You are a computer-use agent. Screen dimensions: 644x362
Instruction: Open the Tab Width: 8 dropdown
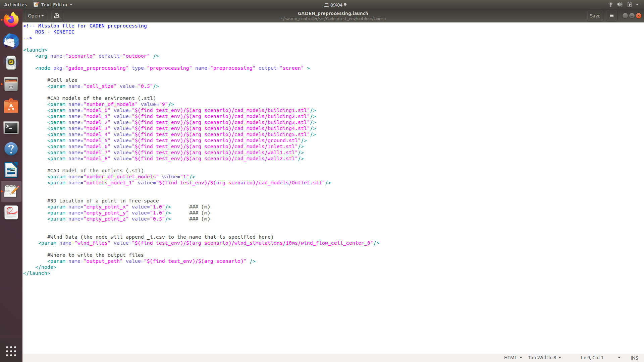click(544, 357)
